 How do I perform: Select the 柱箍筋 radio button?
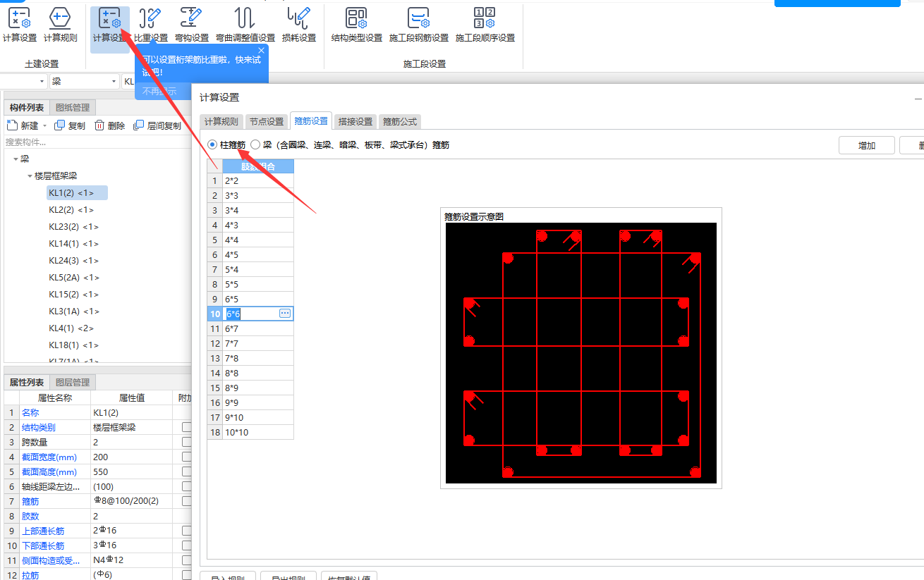[x=213, y=145]
